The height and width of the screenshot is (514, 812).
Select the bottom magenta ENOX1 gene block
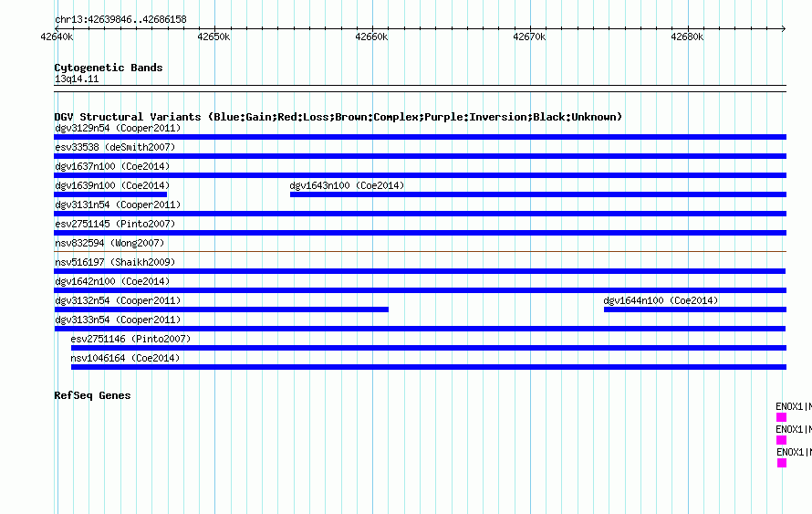782,463
